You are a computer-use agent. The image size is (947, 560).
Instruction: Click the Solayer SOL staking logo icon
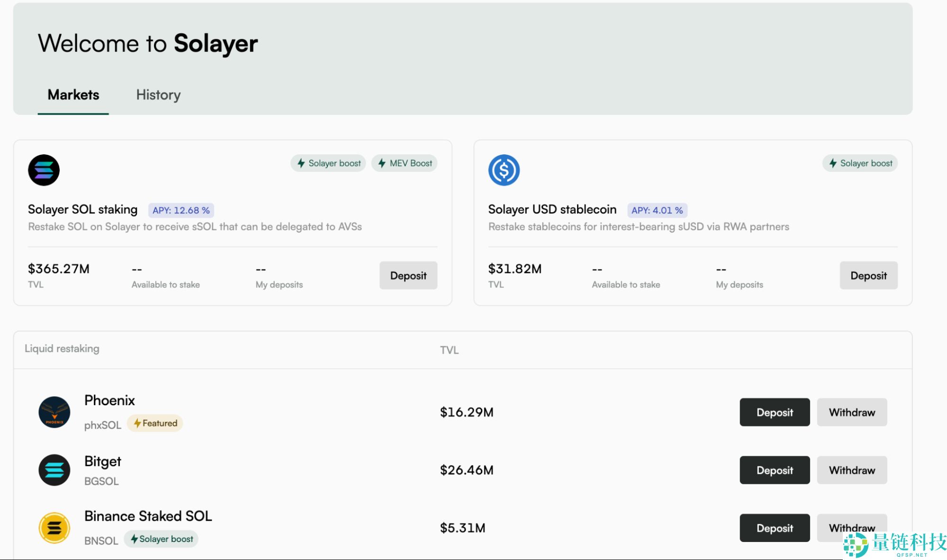(x=44, y=170)
